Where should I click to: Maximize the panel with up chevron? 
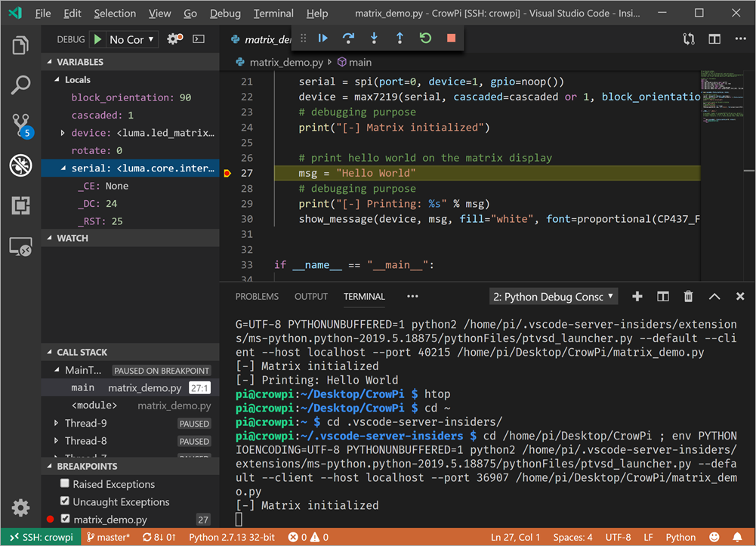(714, 296)
